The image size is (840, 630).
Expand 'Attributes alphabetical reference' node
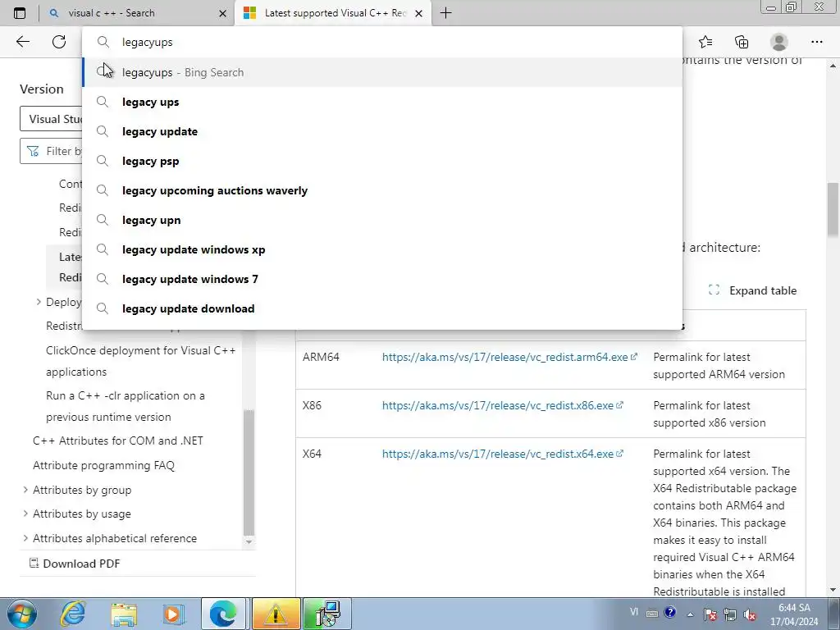(25, 538)
